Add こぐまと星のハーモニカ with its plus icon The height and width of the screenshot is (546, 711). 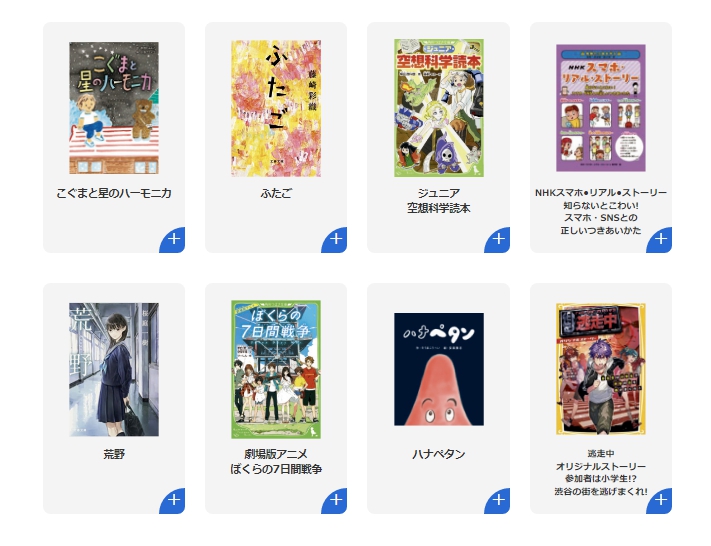[x=173, y=240]
